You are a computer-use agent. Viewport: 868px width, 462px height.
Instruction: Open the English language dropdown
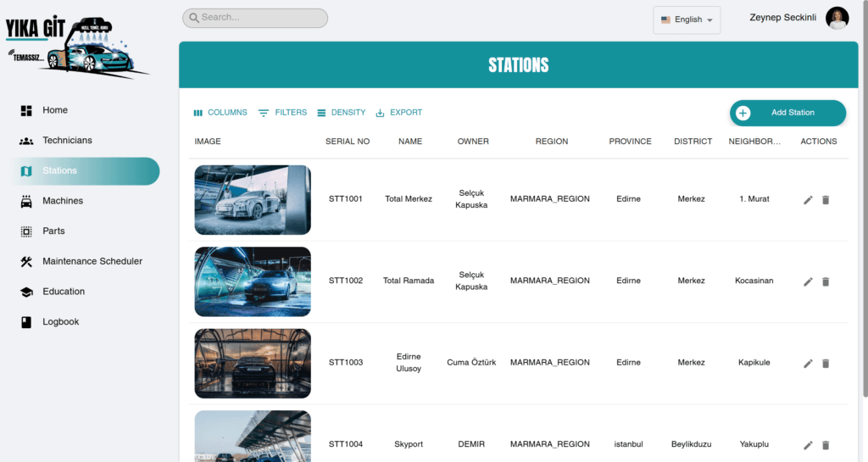[x=687, y=19]
